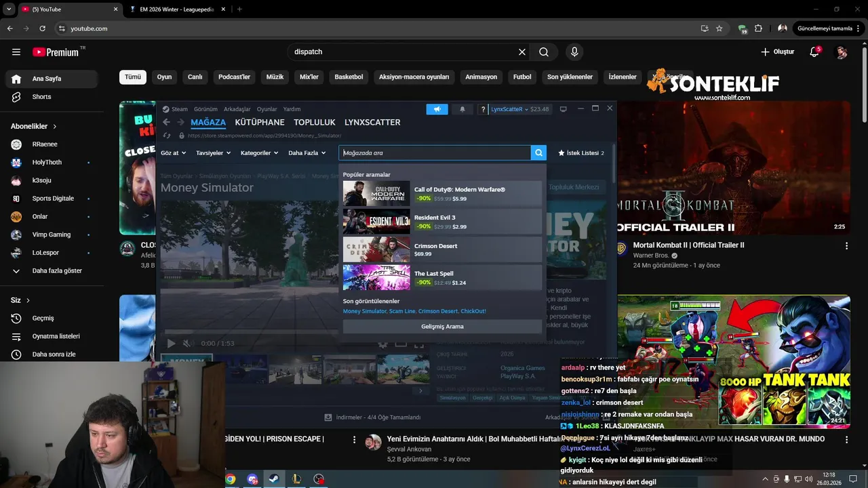Expand the Daha Fazla dropdown
The height and width of the screenshot is (488, 868).
307,153
